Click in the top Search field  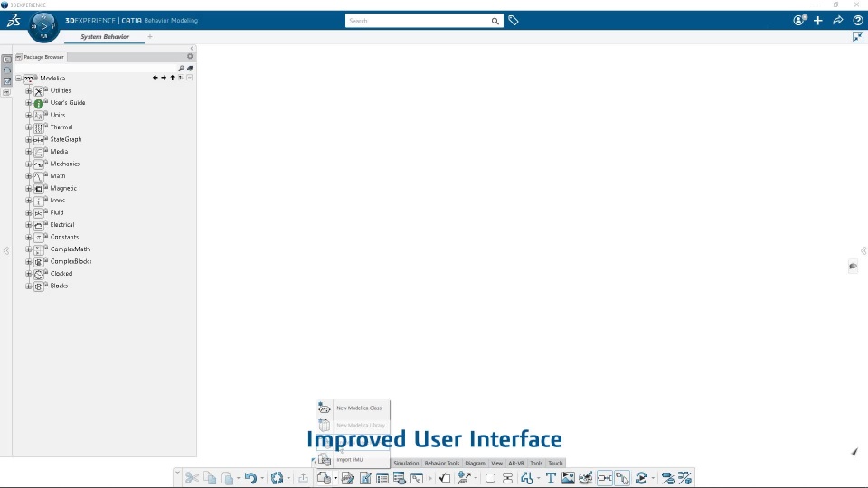419,21
